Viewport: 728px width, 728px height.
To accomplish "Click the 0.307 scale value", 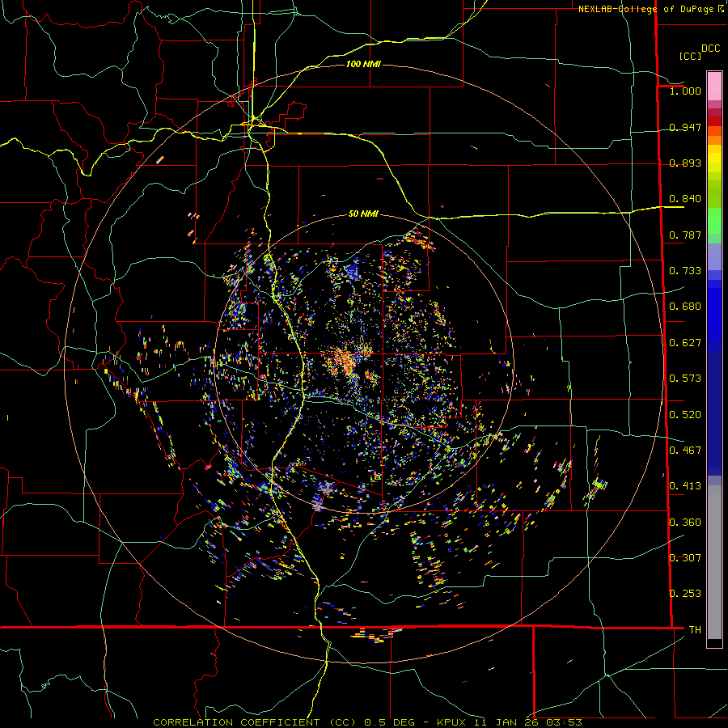I will tap(685, 558).
